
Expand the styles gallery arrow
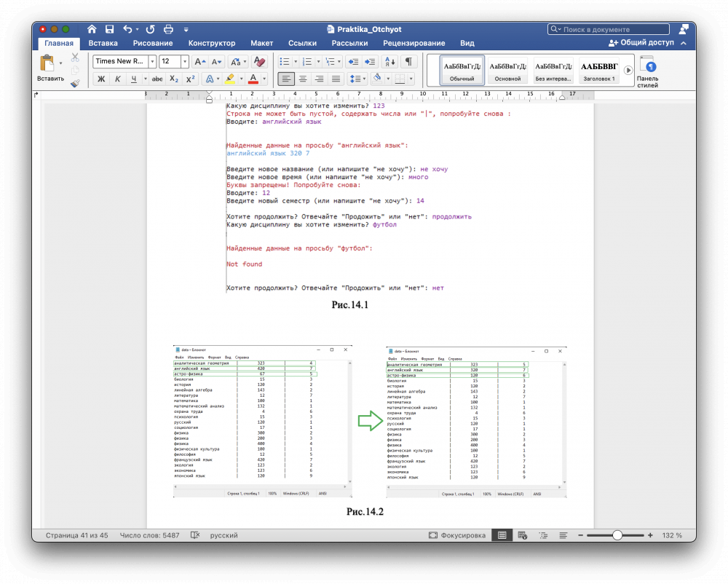628,70
